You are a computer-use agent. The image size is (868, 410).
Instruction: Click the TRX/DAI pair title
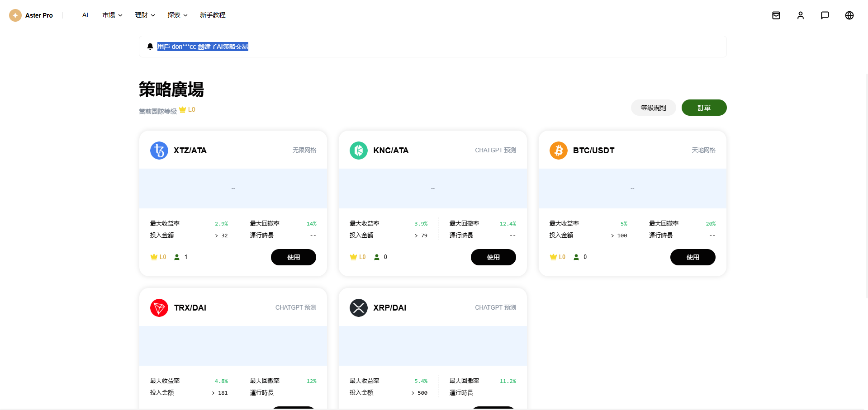pyautogui.click(x=190, y=308)
